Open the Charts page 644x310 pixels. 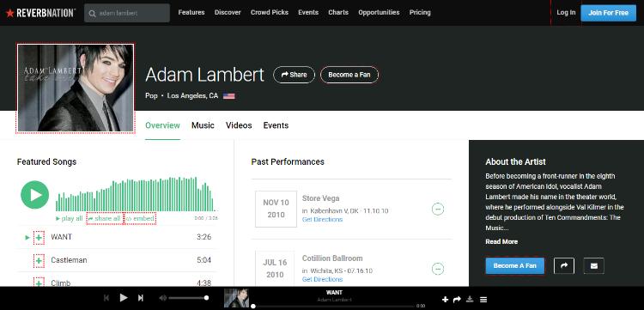click(338, 13)
